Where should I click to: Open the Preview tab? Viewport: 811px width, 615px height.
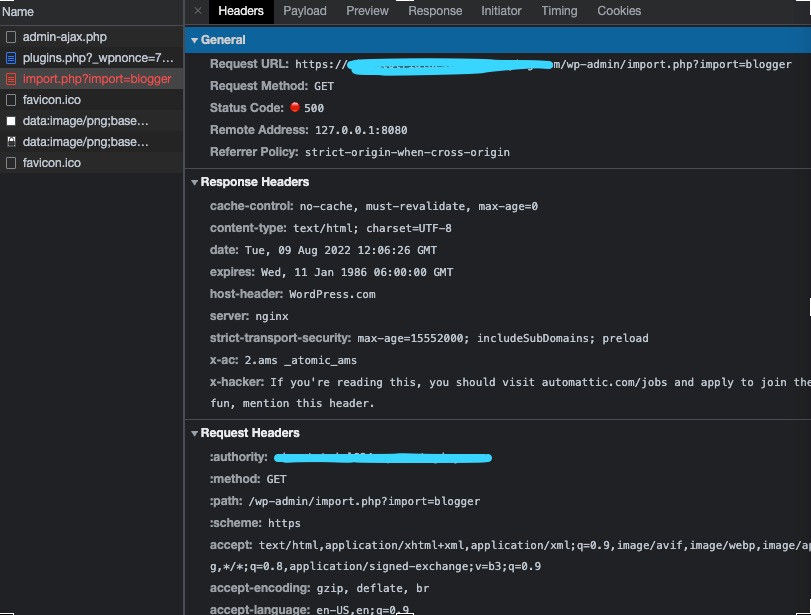click(x=367, y=11)
